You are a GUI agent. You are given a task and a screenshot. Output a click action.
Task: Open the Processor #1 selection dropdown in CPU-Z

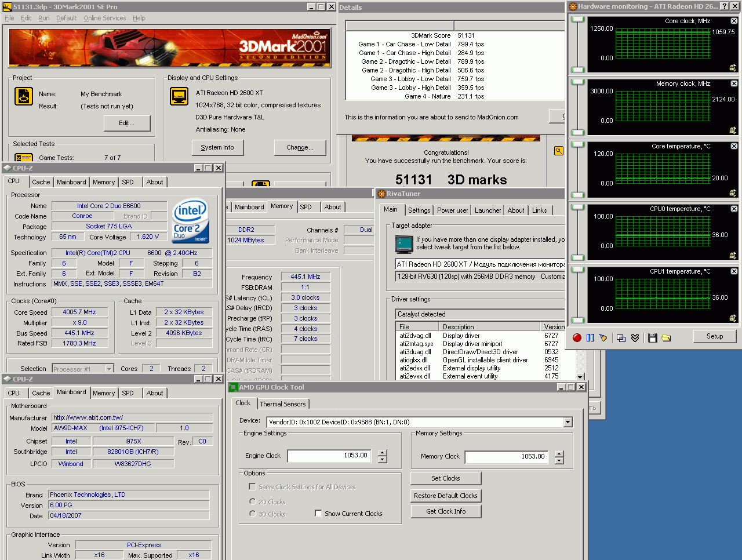(x=109, y=369)
